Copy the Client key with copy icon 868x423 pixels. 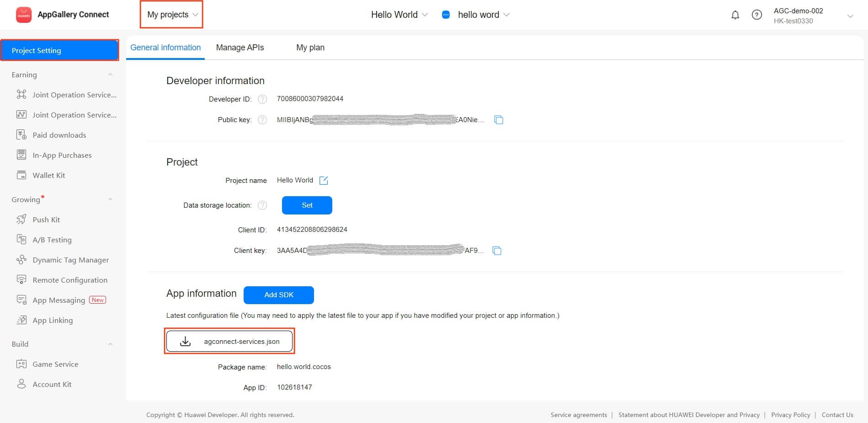497,251
